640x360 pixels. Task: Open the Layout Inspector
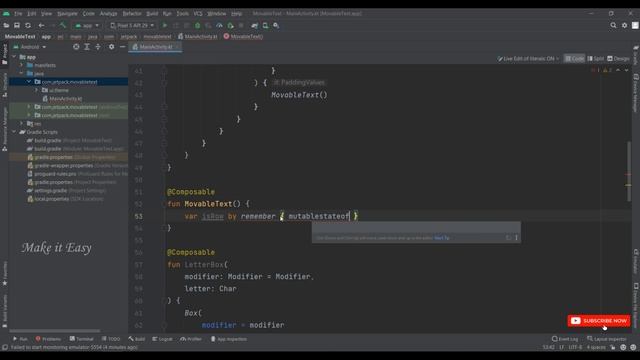click(x=607, y=339)
